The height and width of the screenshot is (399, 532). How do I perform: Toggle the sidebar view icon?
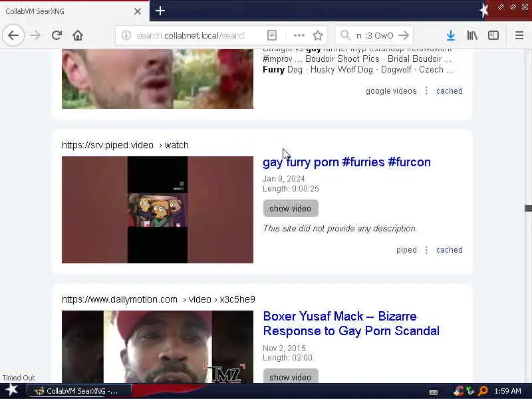[493, 35]
